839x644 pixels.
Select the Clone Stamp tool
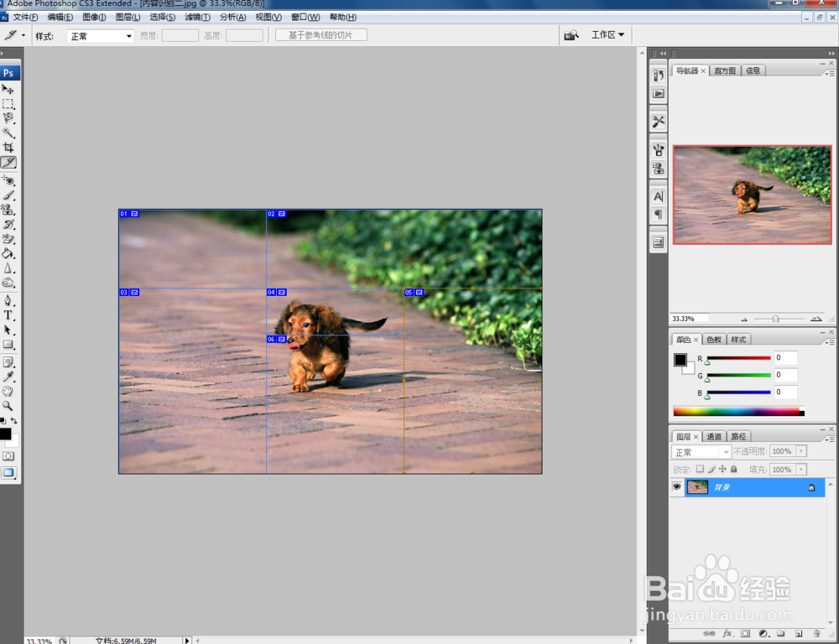8,210
